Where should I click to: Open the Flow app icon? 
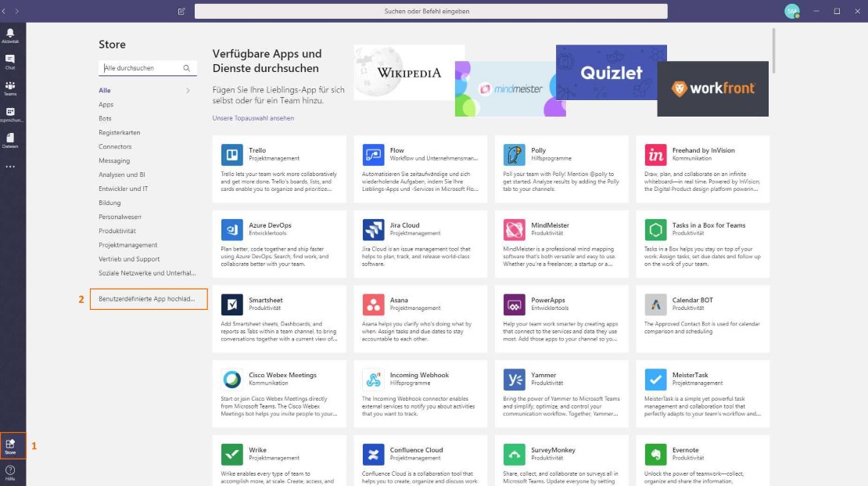[373, 155]
